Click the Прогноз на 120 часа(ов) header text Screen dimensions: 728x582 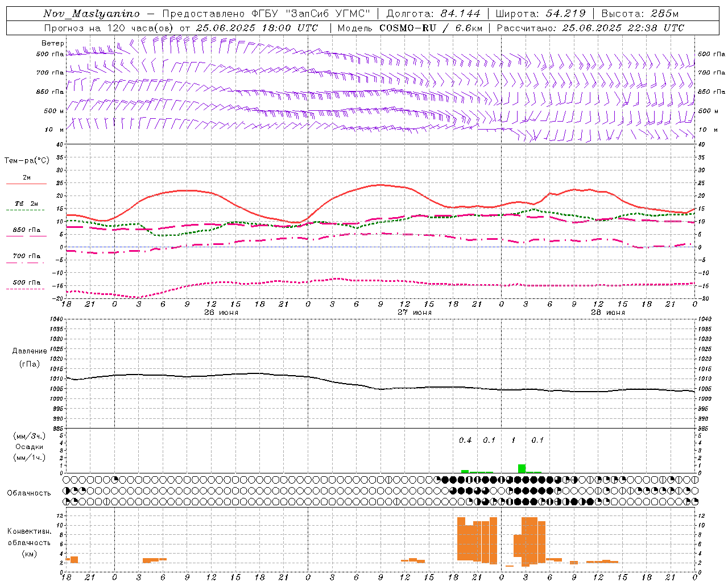coord(110,28)
